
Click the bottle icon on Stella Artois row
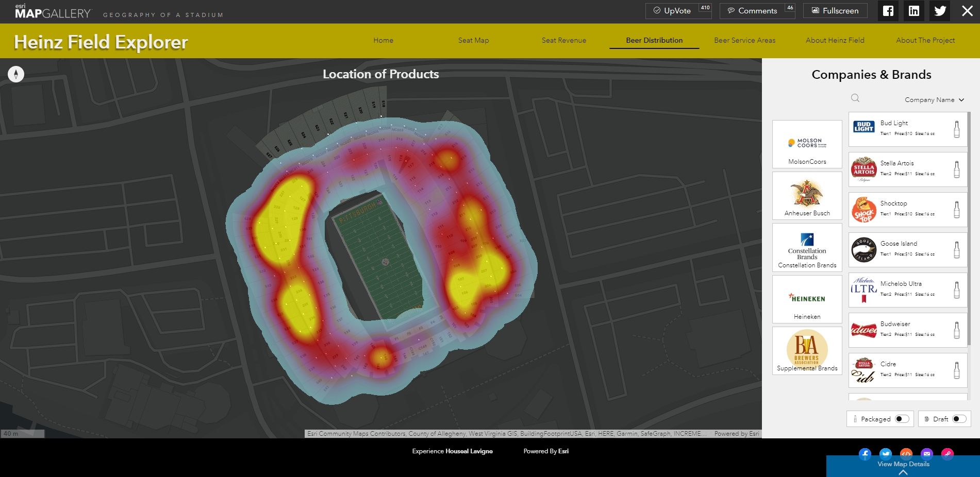tap(957, 169)
